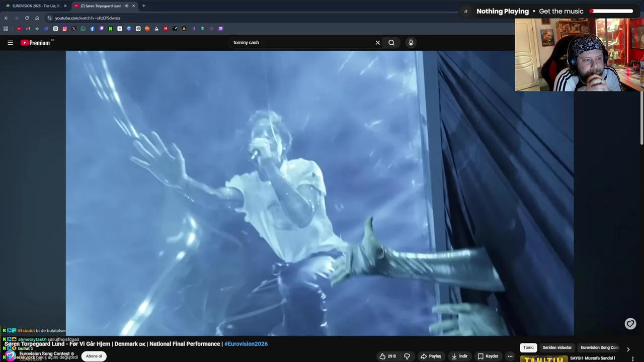The height and width of the screenshot is (362, 644).
Task: Click the Get the music text
Action: (x=561, y=11)
